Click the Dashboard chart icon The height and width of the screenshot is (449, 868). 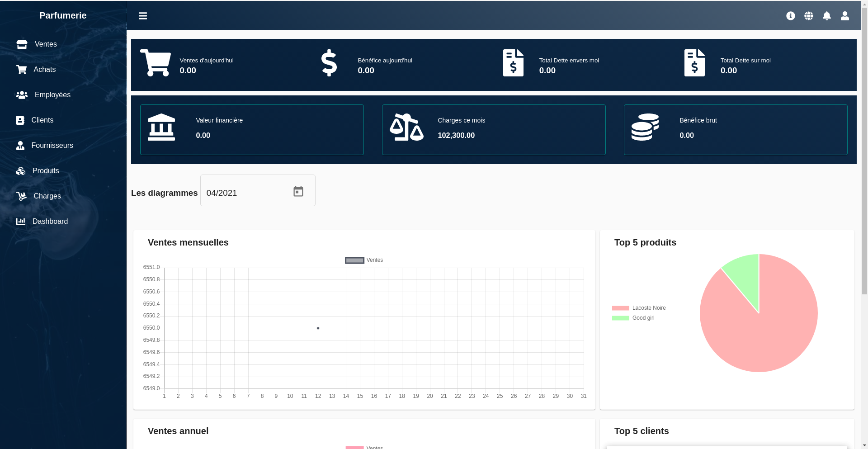tap(21, 221)
